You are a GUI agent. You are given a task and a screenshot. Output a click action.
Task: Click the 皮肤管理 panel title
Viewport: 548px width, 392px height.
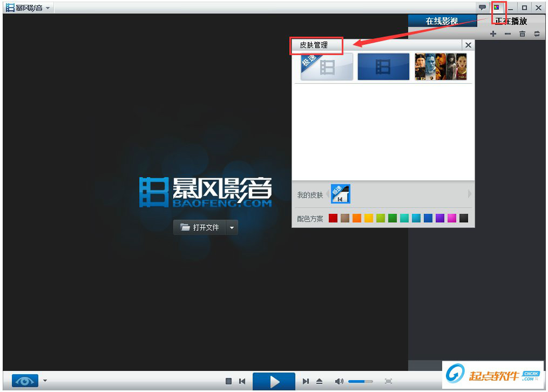pos(314,45)
